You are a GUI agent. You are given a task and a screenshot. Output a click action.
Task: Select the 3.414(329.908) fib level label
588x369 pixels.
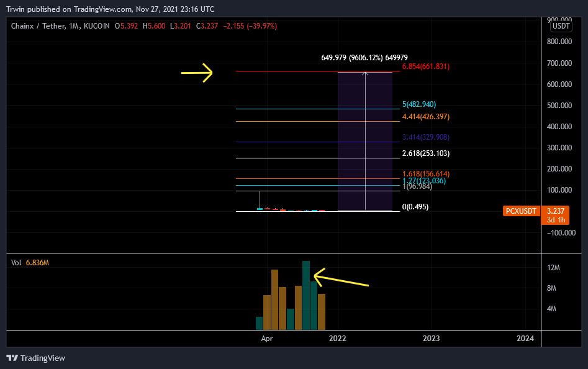click(x=425, y=137)
